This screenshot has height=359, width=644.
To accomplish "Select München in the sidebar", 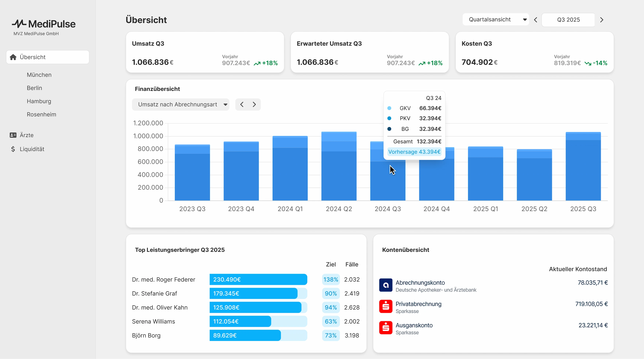I will [39, 75].
